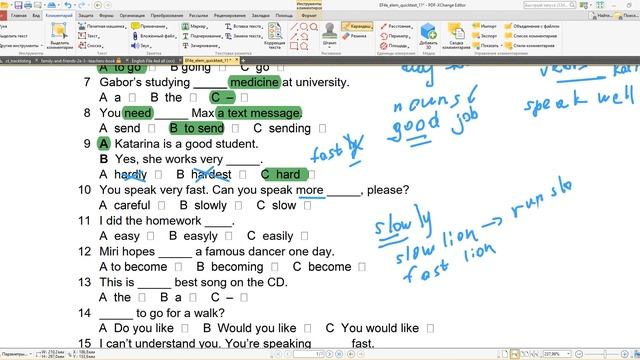Tick checkbox for question 8 option C 'sending'
This screenshot has height=360, width=640.
(322, 129)
